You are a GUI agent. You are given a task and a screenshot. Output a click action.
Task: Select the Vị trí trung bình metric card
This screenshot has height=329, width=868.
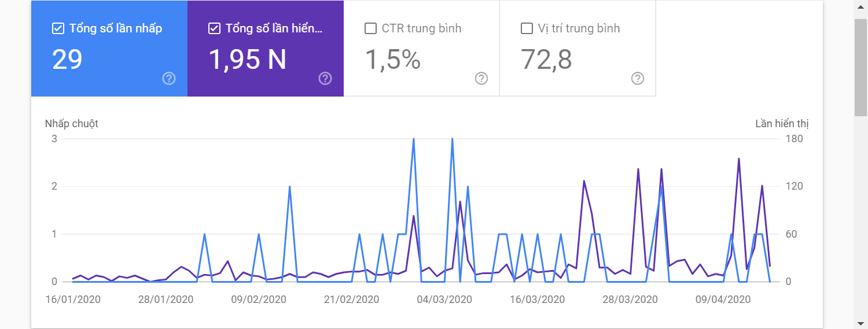578,49
